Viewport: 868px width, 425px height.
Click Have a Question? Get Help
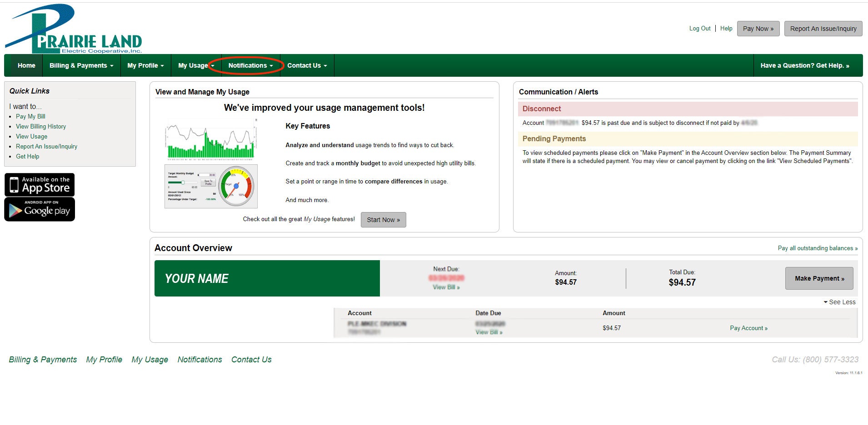(805, 65)
